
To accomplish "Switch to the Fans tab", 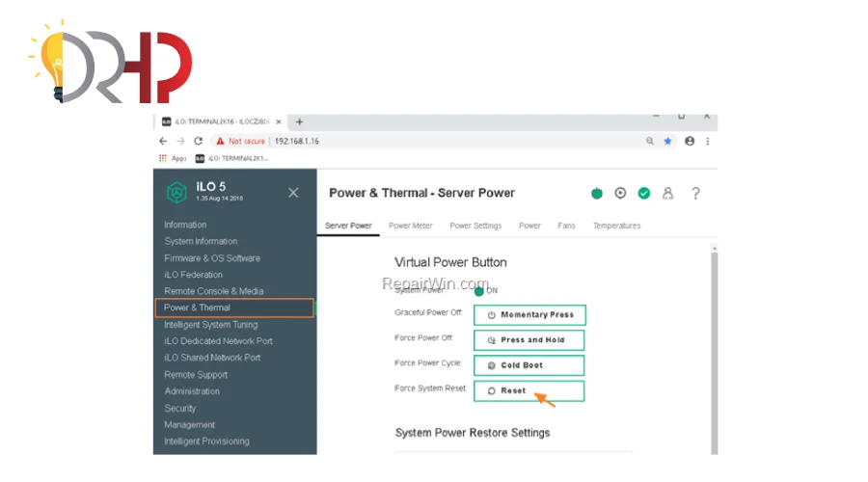I will [x=566, y=226].
